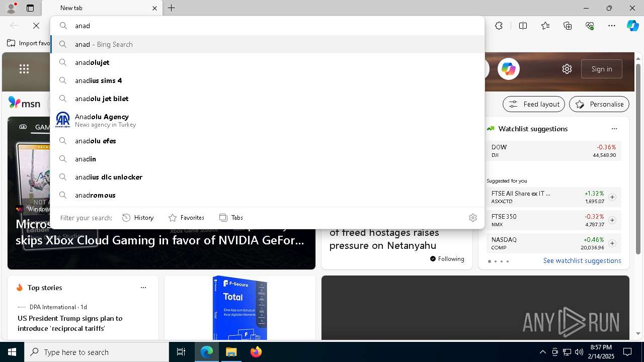Filter search by History
This screenshot has height=362, width=644.
point(138,218)
